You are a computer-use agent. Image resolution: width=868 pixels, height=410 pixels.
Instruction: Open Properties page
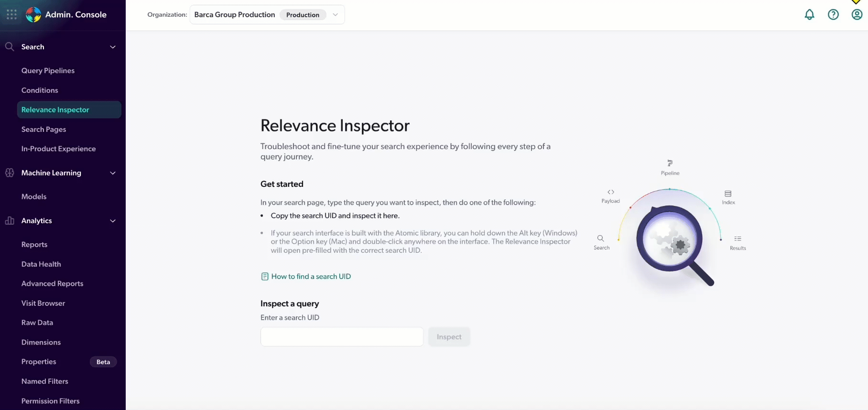tap(39, 362)
